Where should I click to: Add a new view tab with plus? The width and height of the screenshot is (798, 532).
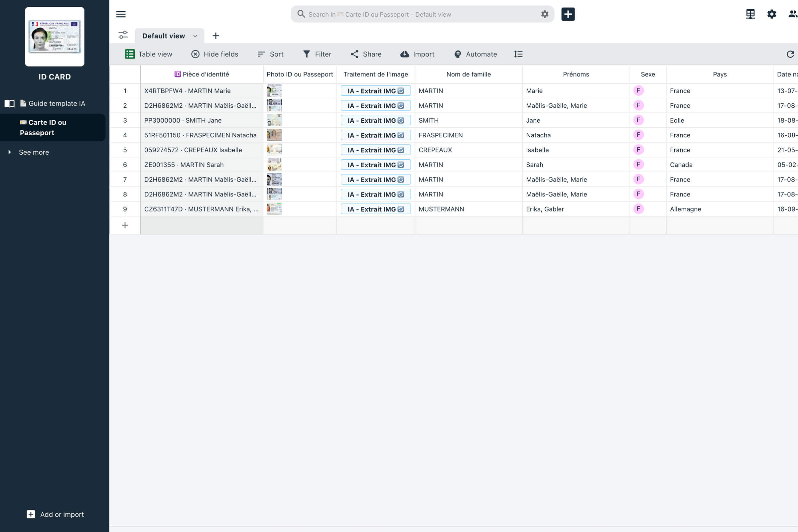click(x=216, y=36)
